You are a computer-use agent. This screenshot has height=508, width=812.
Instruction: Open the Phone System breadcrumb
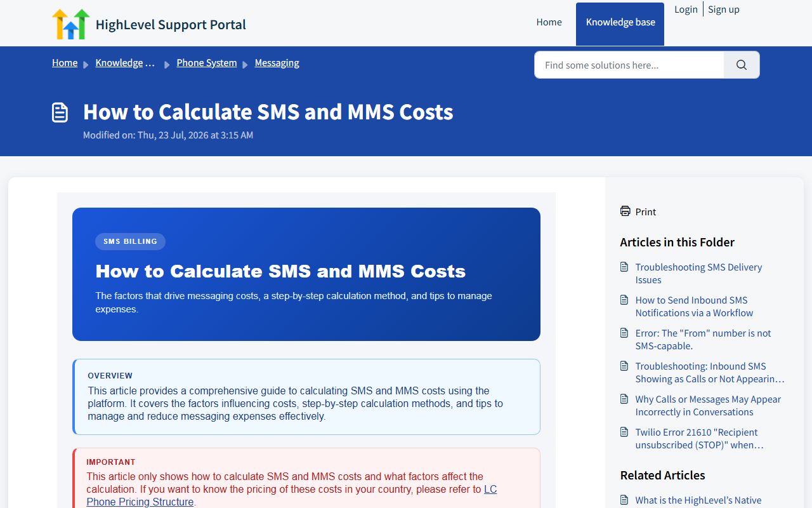coord(207,63)
